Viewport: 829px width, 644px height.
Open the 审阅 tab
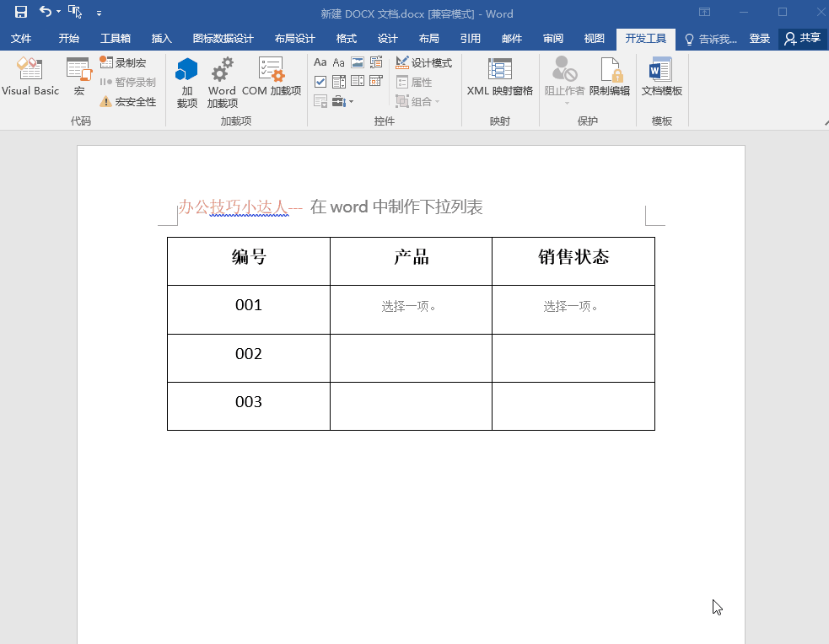pos(553,39)
